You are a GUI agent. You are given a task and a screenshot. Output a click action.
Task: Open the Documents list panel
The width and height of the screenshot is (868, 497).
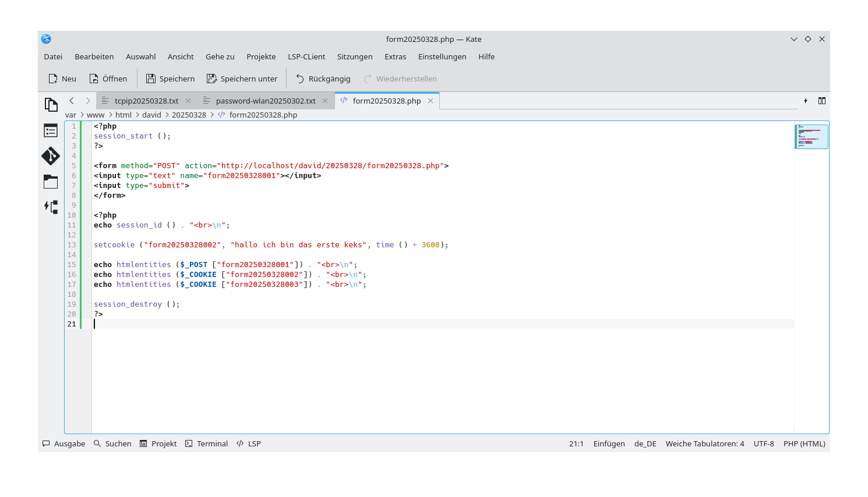coord(51,104)
